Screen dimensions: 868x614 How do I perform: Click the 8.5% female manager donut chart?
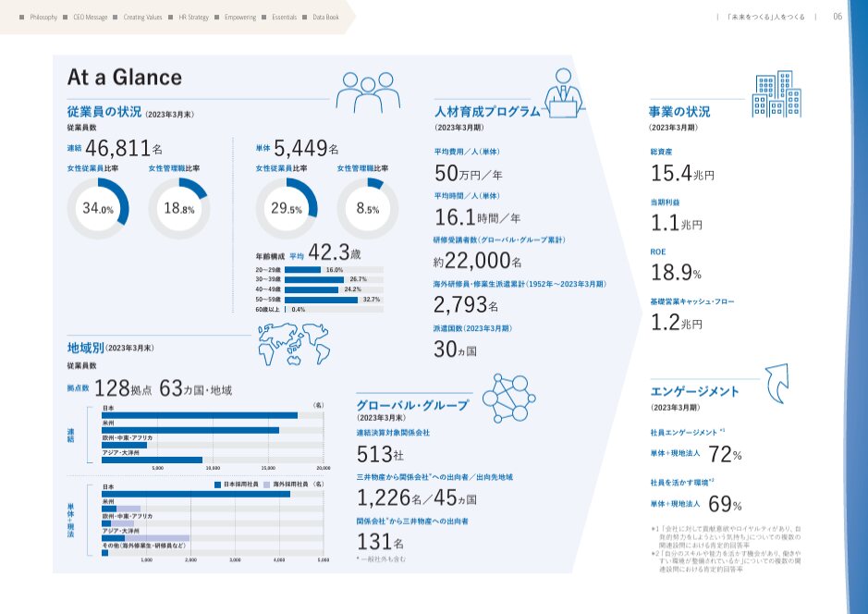click(x=367, y=209)
